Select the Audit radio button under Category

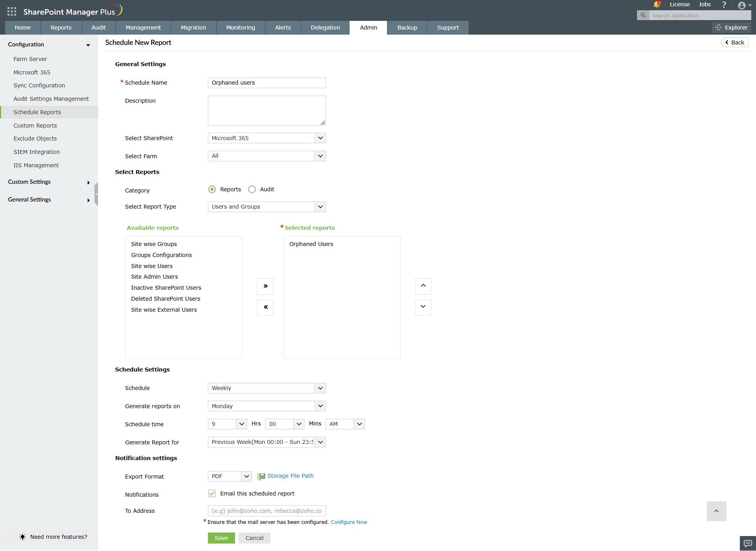(x=252, y=189)
